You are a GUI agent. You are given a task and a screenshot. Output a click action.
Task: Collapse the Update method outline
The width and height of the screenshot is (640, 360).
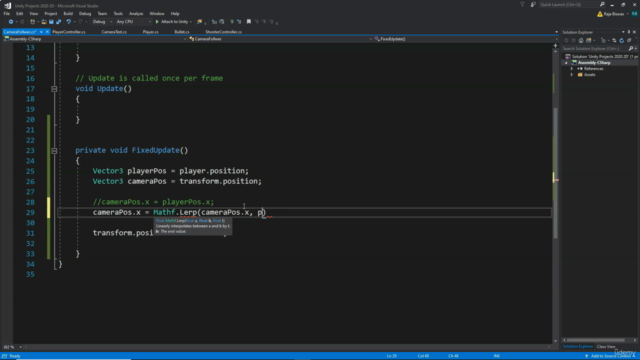pyautogui.click(x=54, y=89)
